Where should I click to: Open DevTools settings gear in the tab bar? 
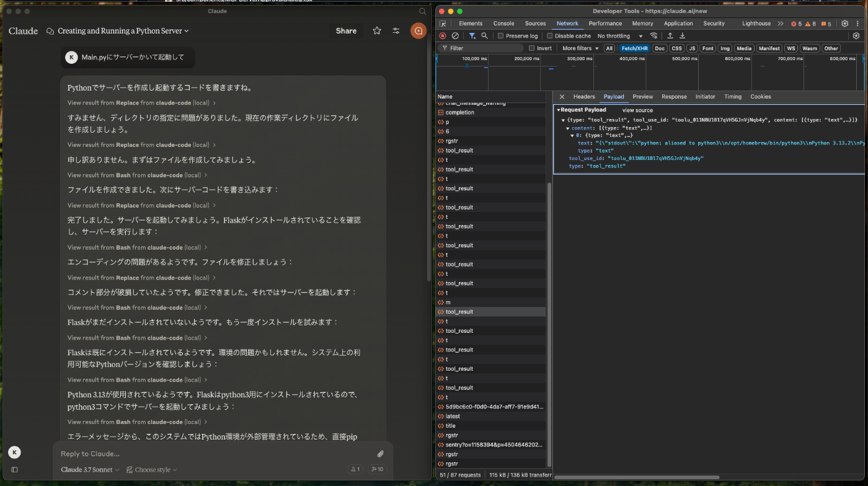pos(844,24)
